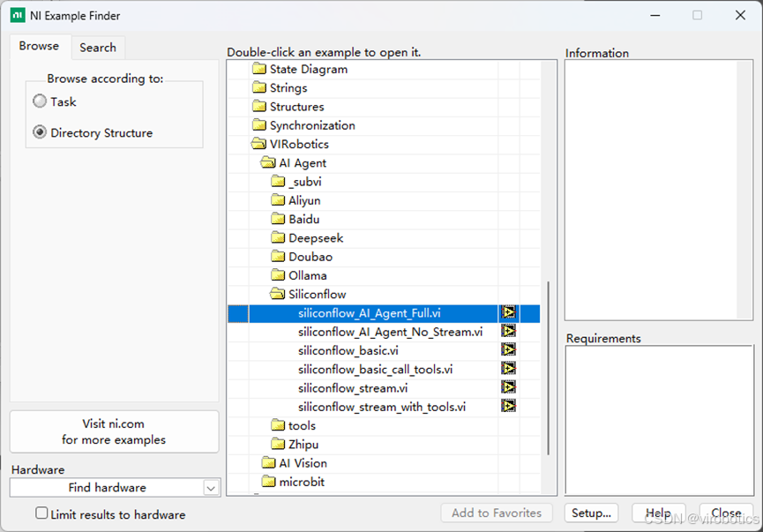The image size is (763, 532).
Task: Switch to the Search tab
Action: pyautogui.click(x=98, y=48)
